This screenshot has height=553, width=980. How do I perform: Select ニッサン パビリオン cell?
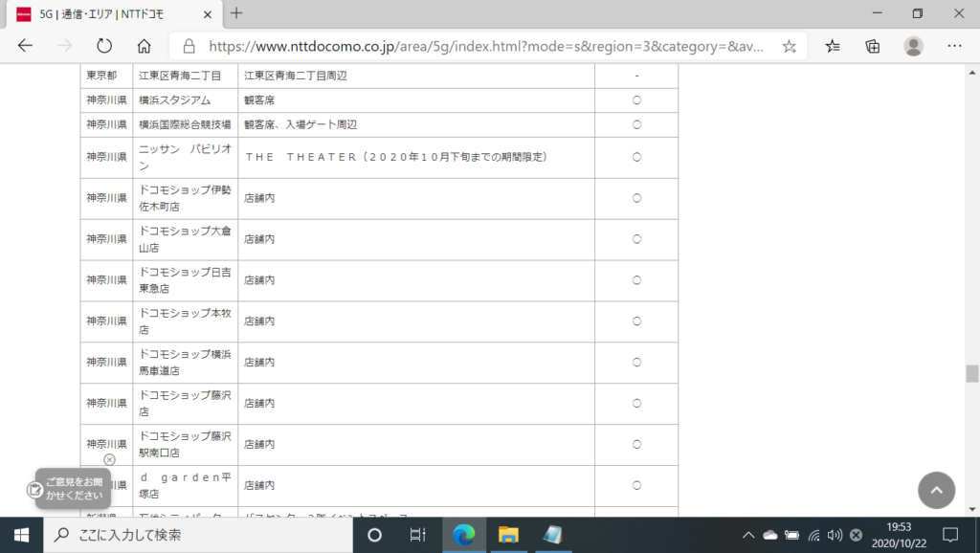point(185,158)
